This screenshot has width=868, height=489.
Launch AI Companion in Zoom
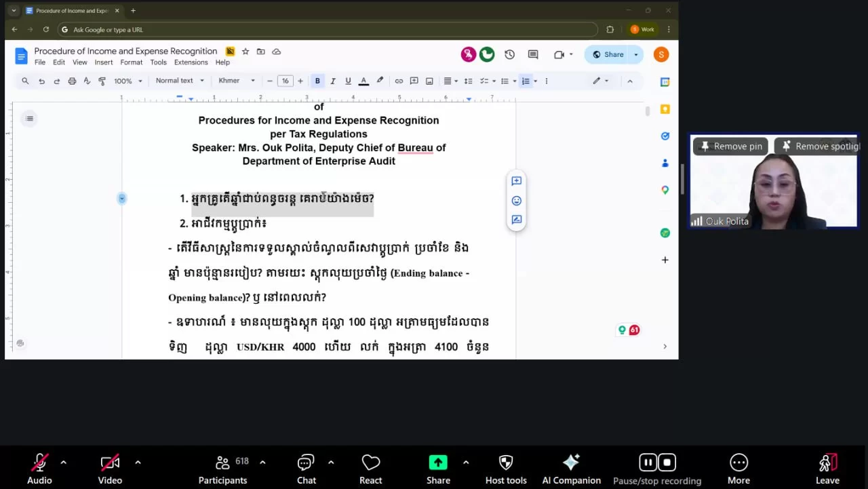571,463
